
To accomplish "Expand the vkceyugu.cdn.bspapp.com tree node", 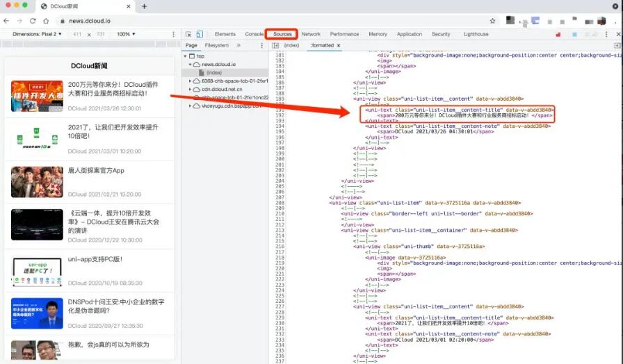I will coord(190,106).
